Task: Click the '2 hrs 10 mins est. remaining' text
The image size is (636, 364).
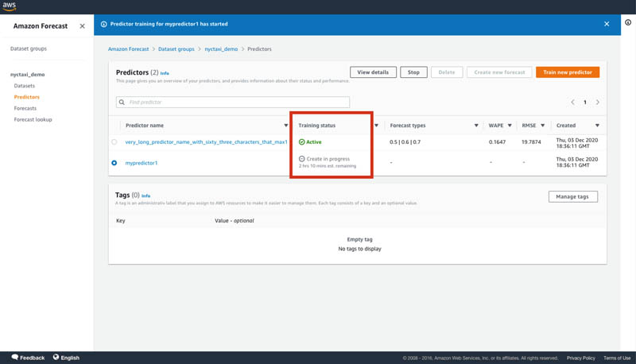Action: (328, 166)
